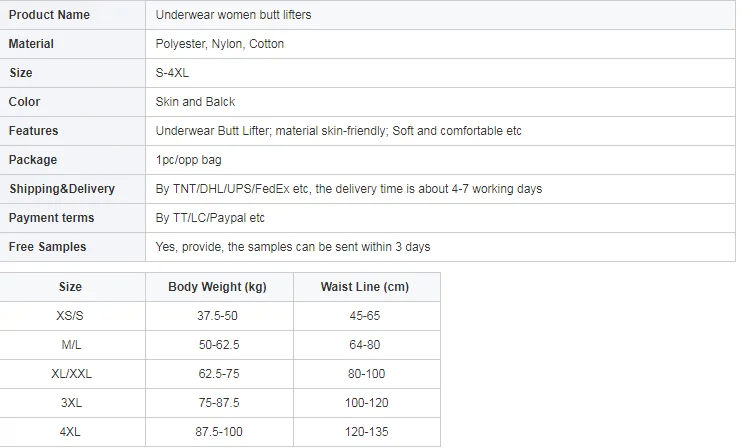Click the Shipping&Delivery label

click(62, 189)
